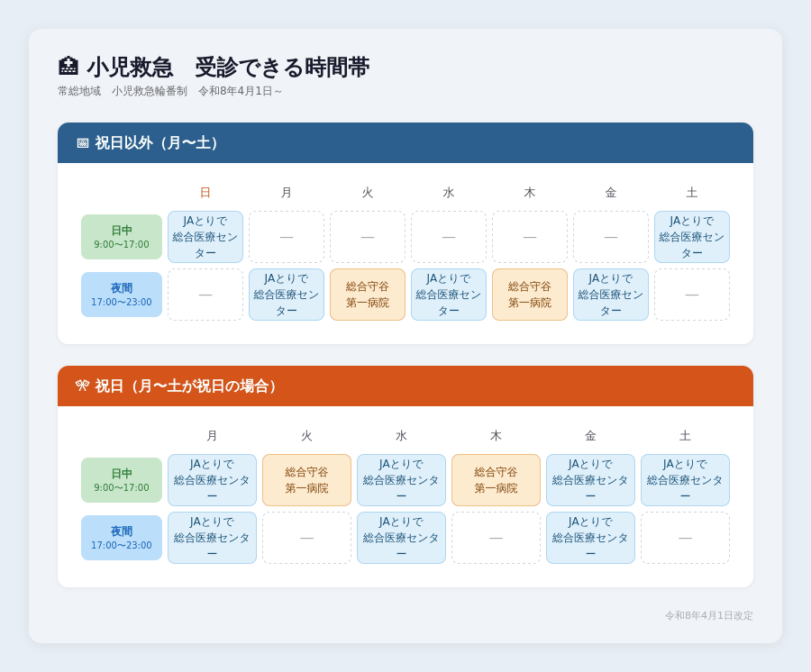This screenshot has width=811, height=672.
Task: Click the calendar icon in the blue header
Action: pyautogui.click(x=83, y=143)
